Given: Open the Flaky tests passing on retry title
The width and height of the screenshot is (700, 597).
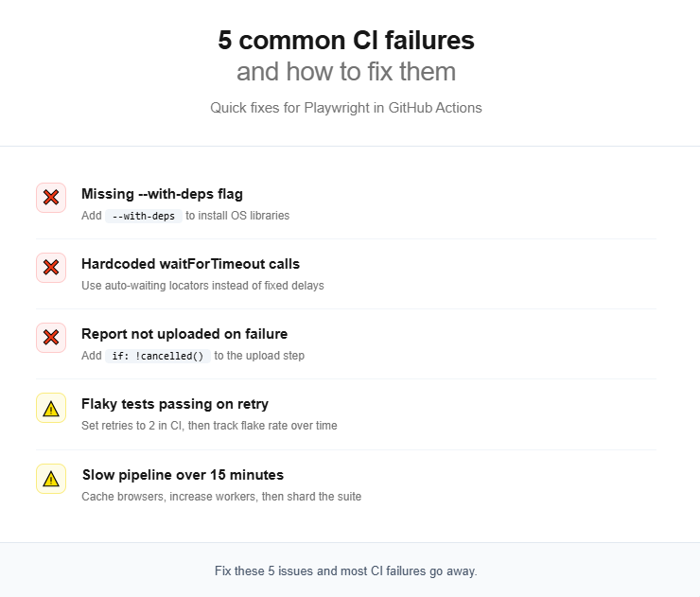Looking at the screenshot, I should click(x=175, y=404).
